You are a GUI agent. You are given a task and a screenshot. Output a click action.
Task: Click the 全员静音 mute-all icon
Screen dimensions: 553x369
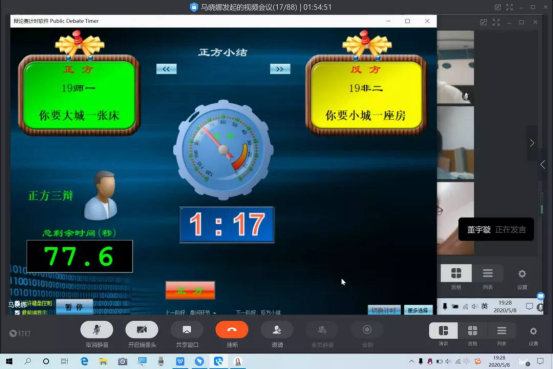point(322,330)
